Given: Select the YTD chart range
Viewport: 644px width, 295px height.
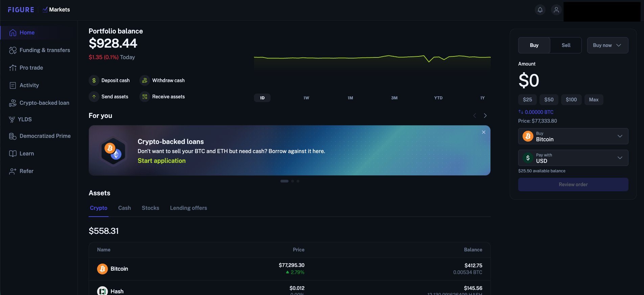Looking at the screenshot, I should pos(438,98).
